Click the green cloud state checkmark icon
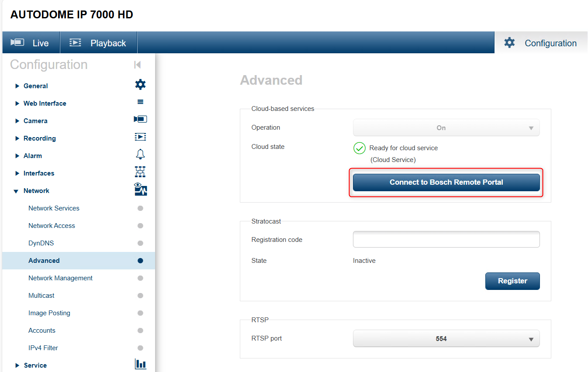 pos(359,148)
